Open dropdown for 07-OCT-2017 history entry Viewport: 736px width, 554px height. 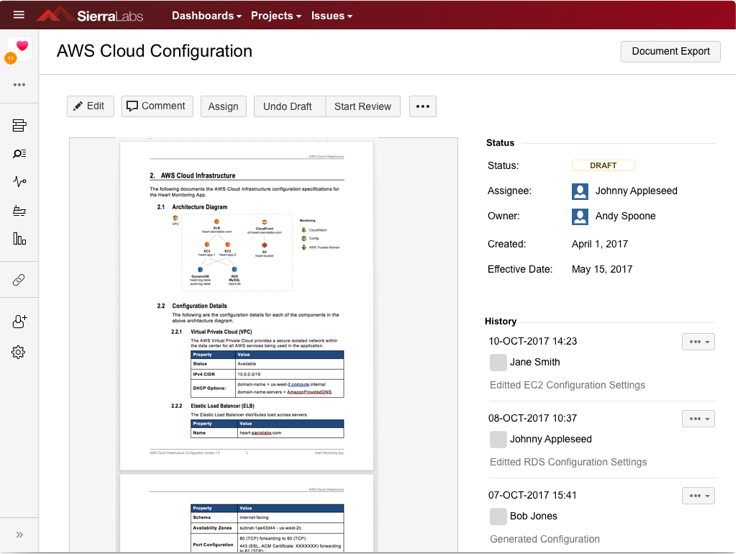pyautogui.click(x=698, y=496)
